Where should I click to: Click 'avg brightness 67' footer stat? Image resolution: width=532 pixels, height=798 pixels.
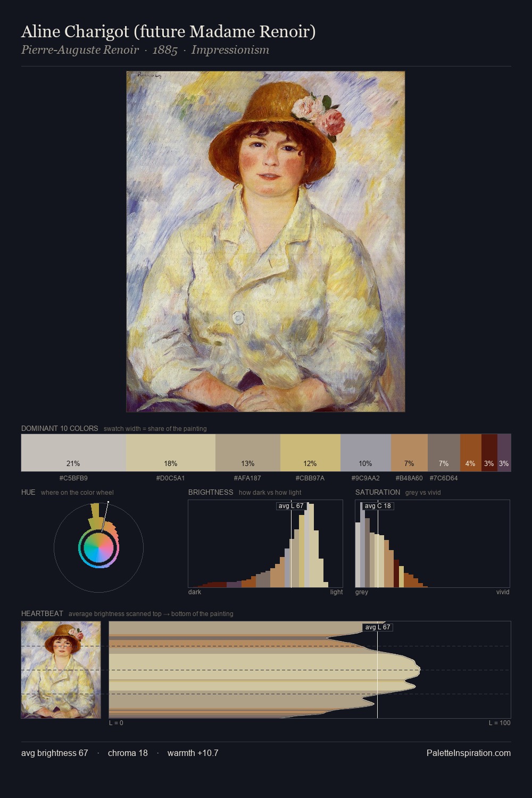click(55, 753)
